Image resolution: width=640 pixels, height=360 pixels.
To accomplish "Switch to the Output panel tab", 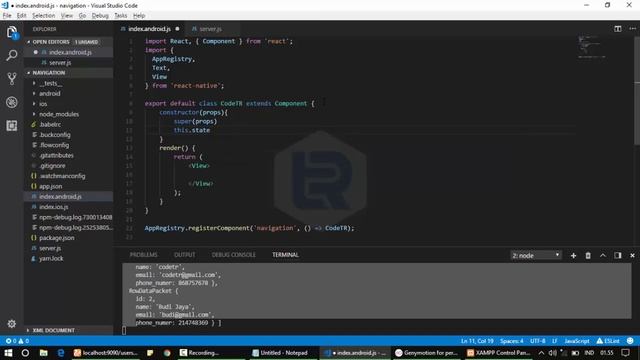I will 184,255.
